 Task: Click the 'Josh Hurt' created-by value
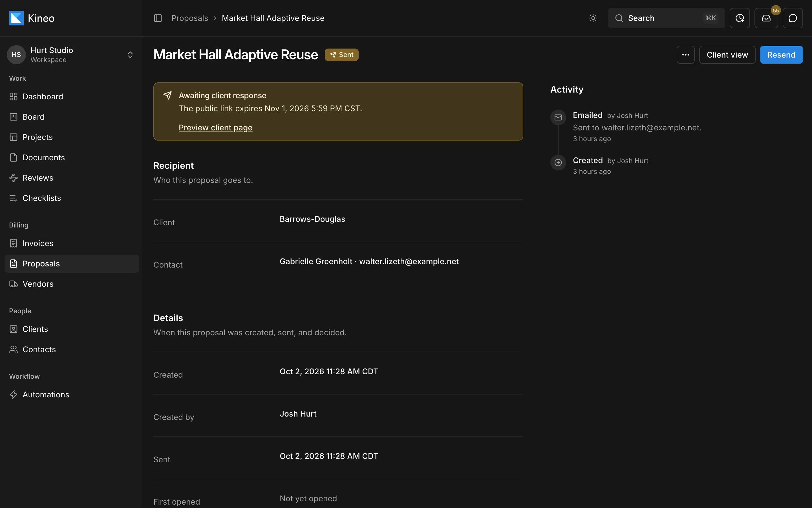click(298, 414)
